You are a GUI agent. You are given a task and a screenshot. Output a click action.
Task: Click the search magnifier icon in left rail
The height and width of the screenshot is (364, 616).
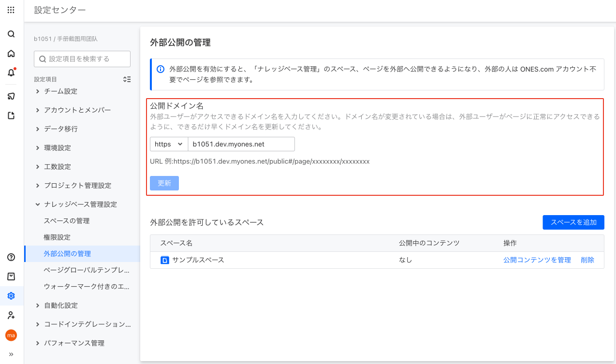[x=11, y=34]
